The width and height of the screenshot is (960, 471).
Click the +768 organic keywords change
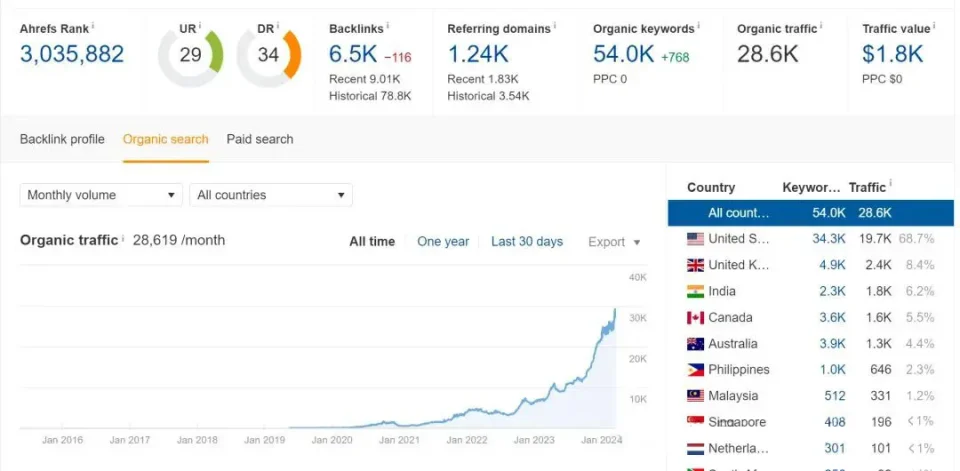point(675,58)
